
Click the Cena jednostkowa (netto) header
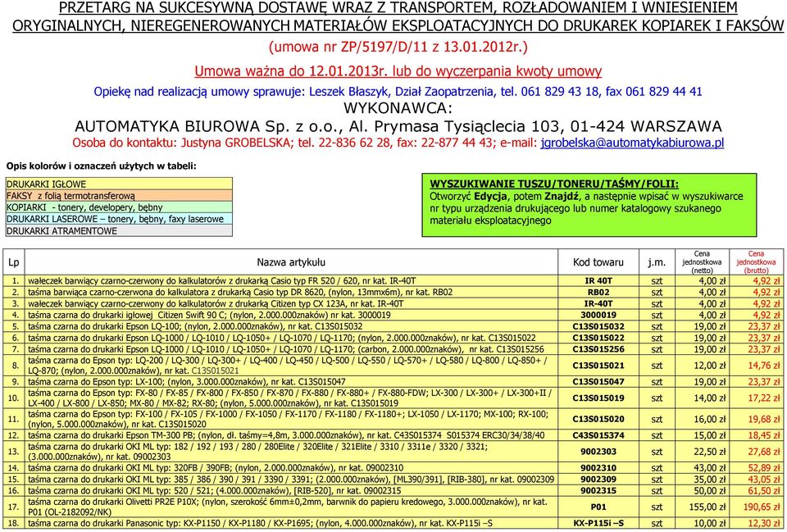click(701, 262)
